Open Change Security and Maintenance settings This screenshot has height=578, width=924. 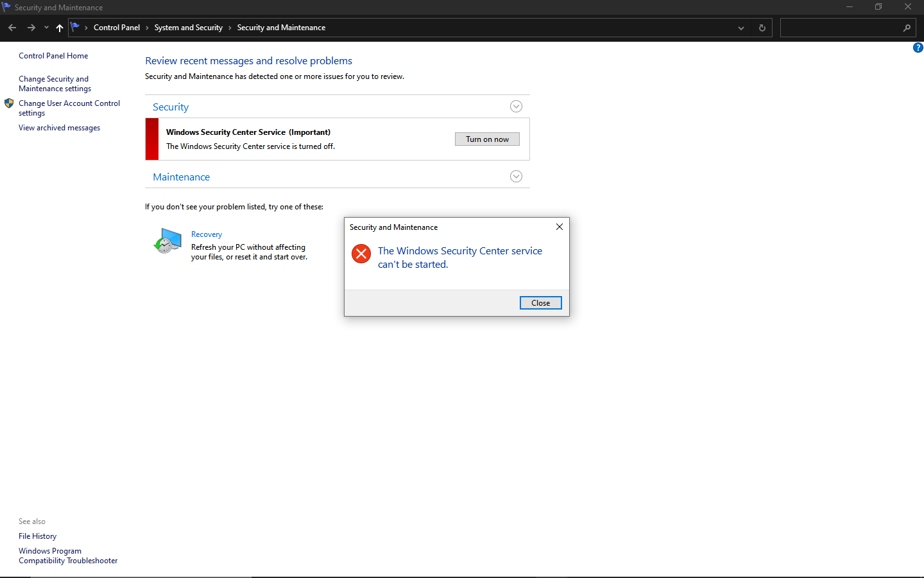point(55,83)
